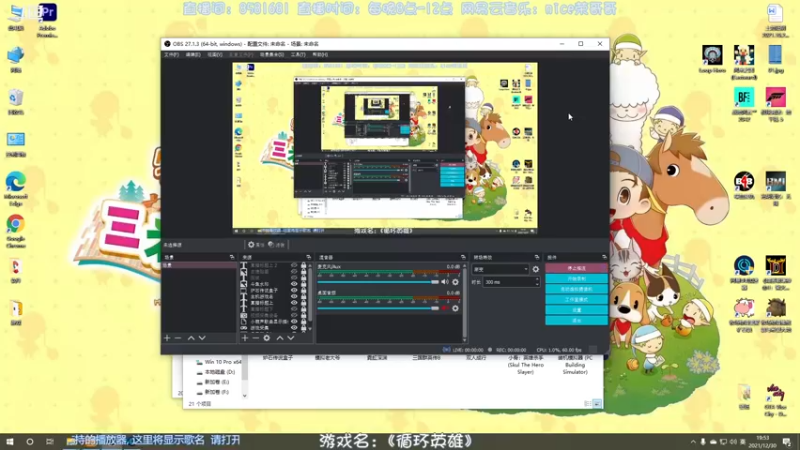800x450 pixels.
Task: Move the selected source up
Action: click(x=280, y=338)
